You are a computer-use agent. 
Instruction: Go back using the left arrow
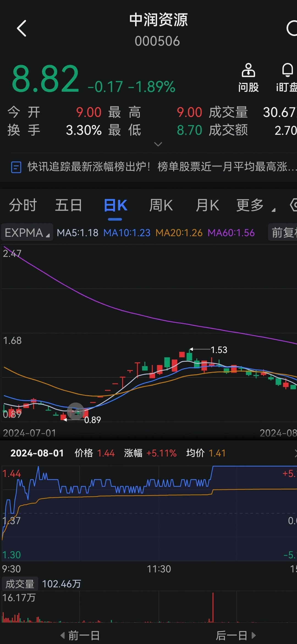coord(21,28)
